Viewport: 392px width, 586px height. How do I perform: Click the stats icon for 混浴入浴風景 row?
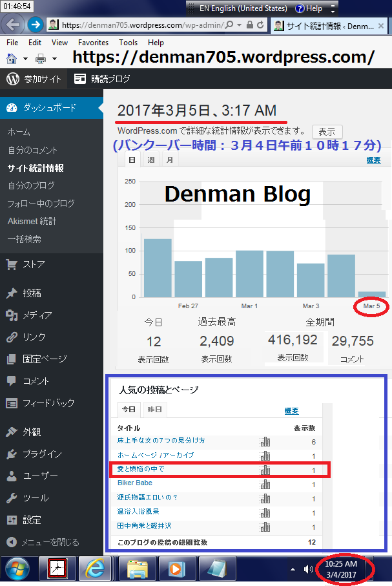[265, 513]
